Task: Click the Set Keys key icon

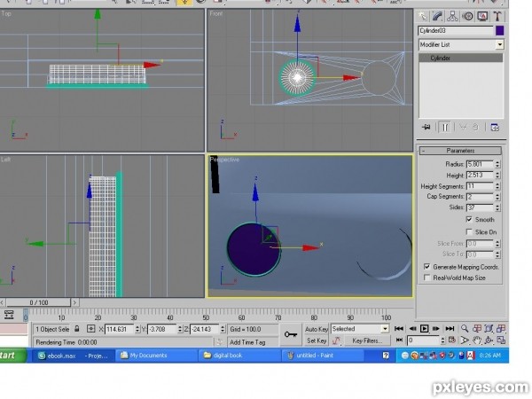Action: pos(291,334)
